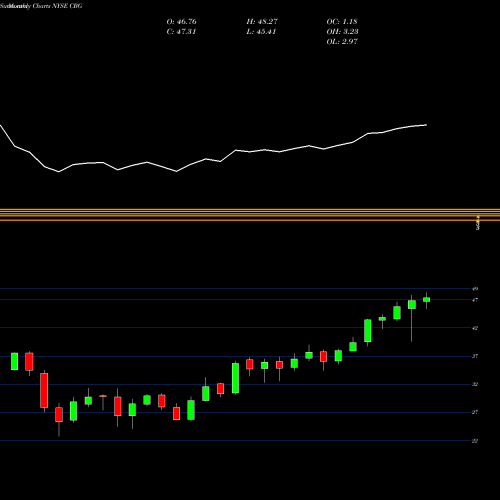Viewport: 500px width, 500px height.
Task: Click the price axis label 22
Action: pyautogui.click(x=475, y=441)
